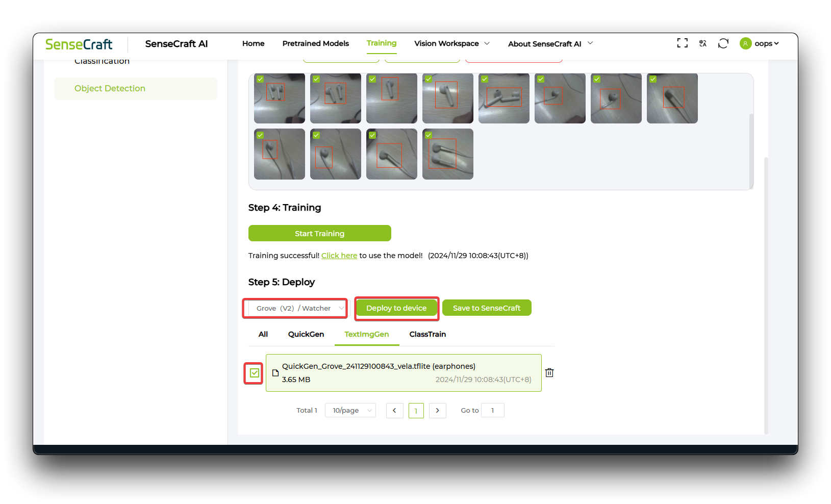Go to the previous page of models
831x504 pixels.
click(394, 410)
